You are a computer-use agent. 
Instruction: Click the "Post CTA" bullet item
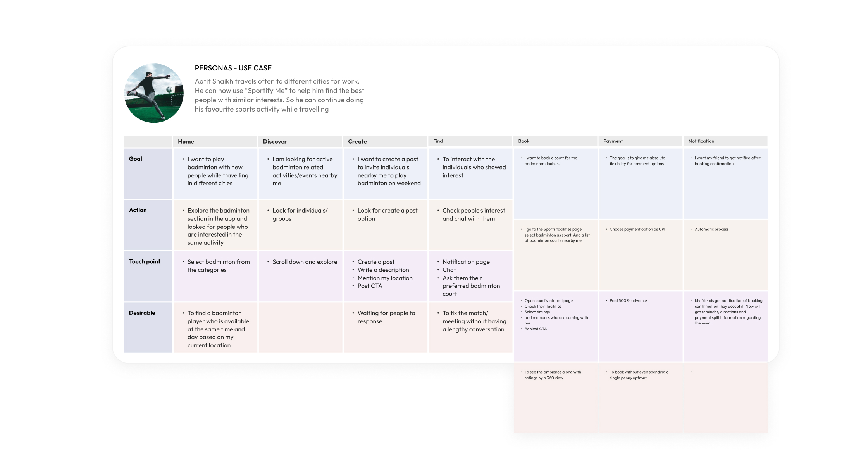(x=370, y=286)
